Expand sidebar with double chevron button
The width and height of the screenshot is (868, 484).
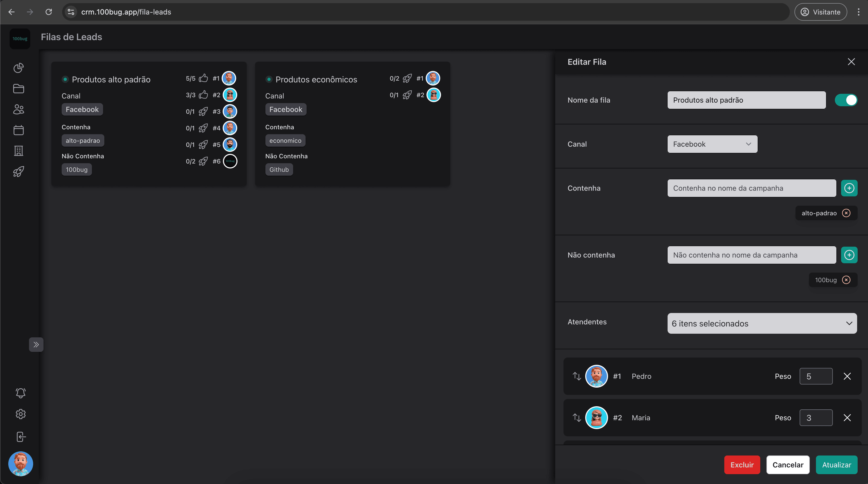point(36,344)
